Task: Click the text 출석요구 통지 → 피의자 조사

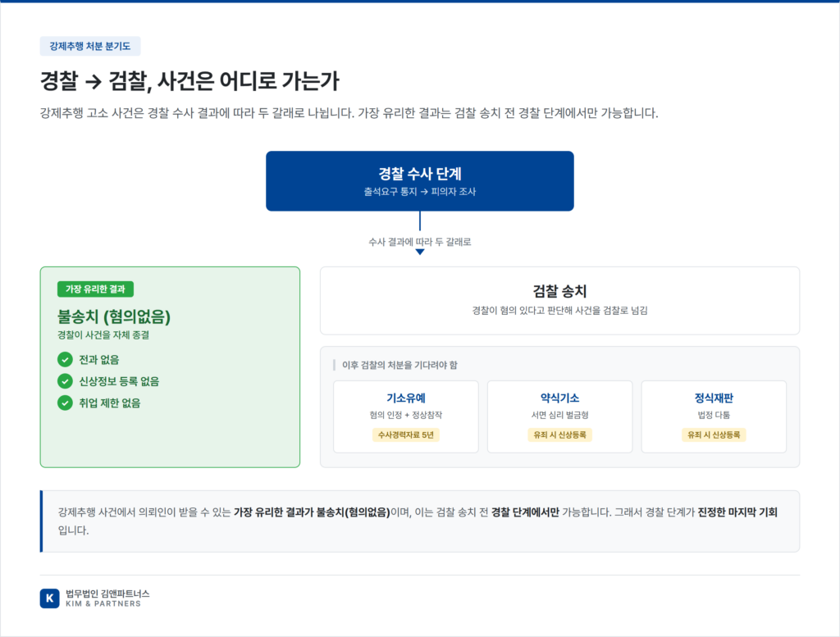Action: pyautogui.click(x=420, y=192)
